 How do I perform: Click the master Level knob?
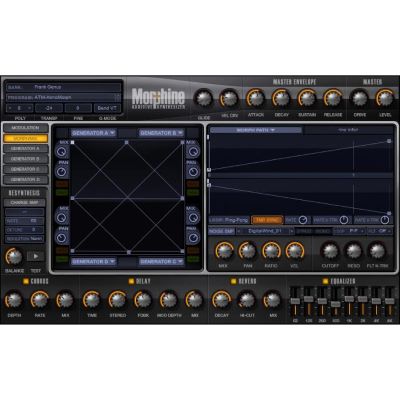(x=385, y=99)
